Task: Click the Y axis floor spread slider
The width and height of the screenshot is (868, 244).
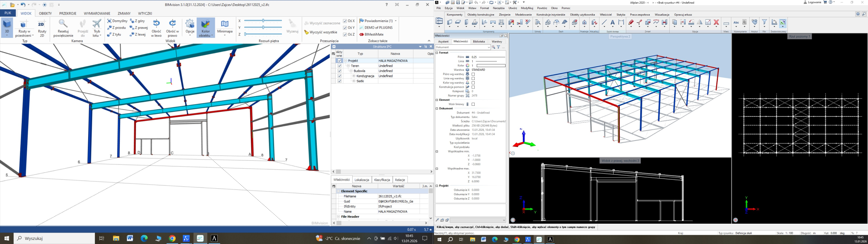Action: point(263,27)
